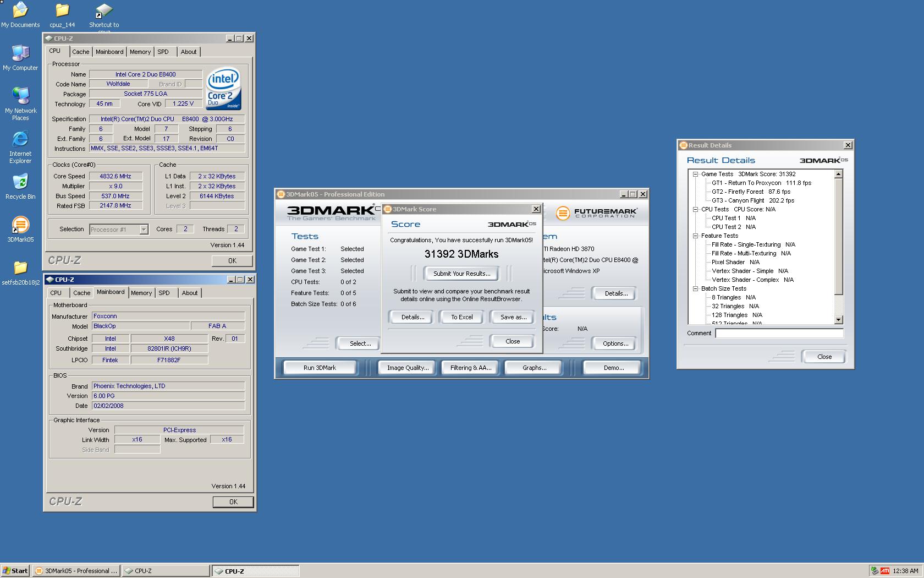Open Graphs button in 3DMark05

[534, 368]
